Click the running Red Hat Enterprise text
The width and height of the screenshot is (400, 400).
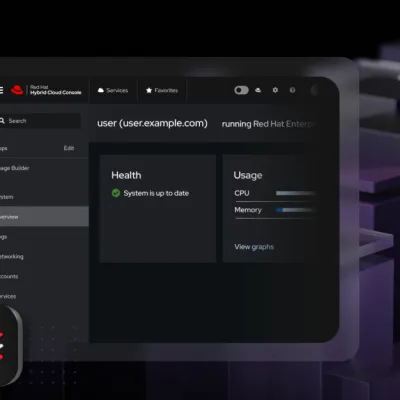268,124
